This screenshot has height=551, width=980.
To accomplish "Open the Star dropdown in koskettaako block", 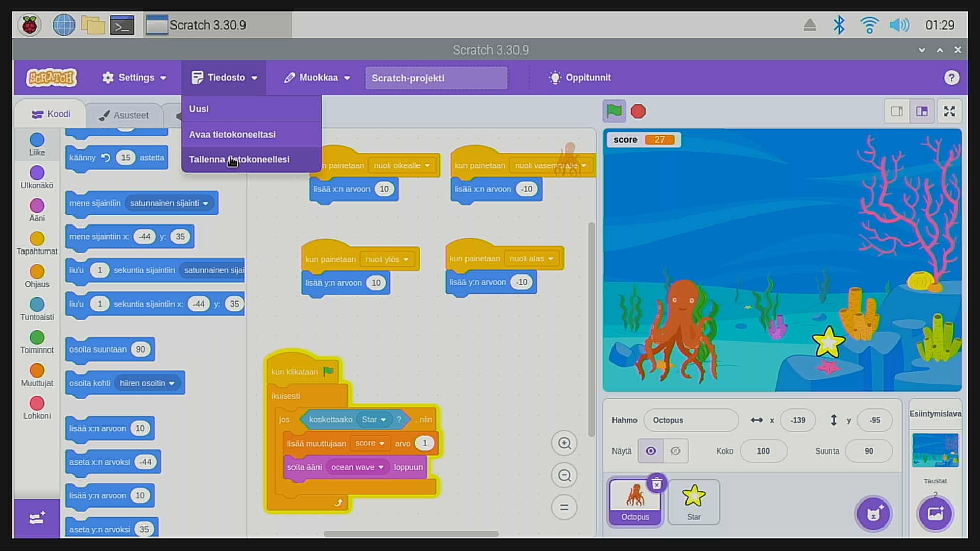I will tap(374, 420).
